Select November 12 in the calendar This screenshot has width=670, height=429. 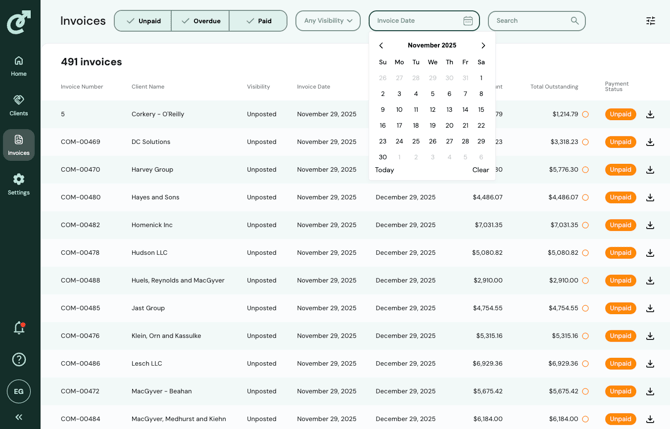pos(432,110)
